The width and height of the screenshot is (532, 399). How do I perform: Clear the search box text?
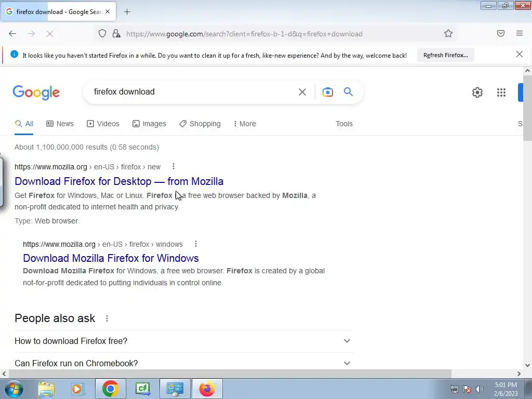[x=302, y=92]
